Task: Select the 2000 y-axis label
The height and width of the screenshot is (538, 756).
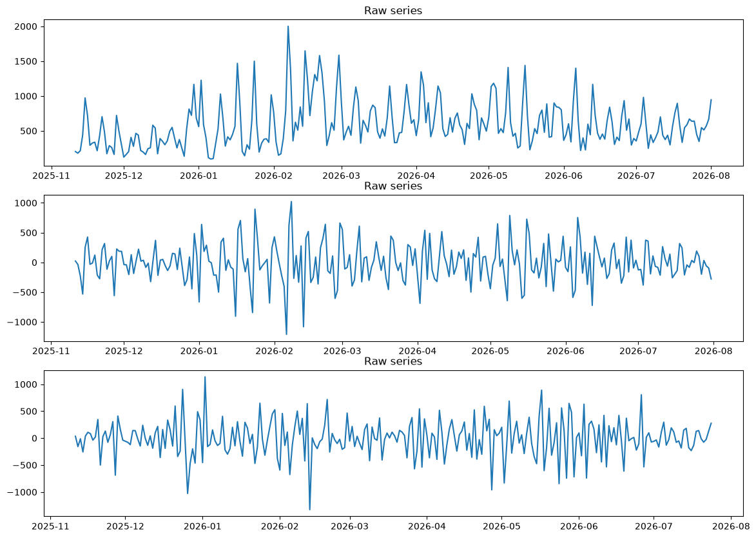Action: 26,26
